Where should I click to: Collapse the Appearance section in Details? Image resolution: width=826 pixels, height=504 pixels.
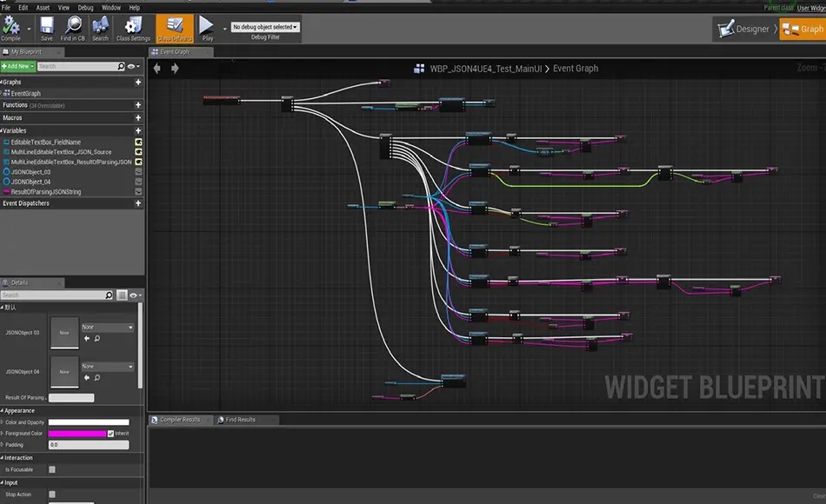(x=3, y=411)
